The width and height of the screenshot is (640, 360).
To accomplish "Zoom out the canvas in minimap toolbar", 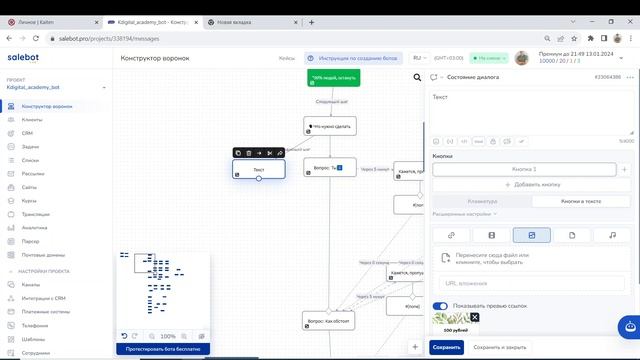I will [x=152, y=336].
